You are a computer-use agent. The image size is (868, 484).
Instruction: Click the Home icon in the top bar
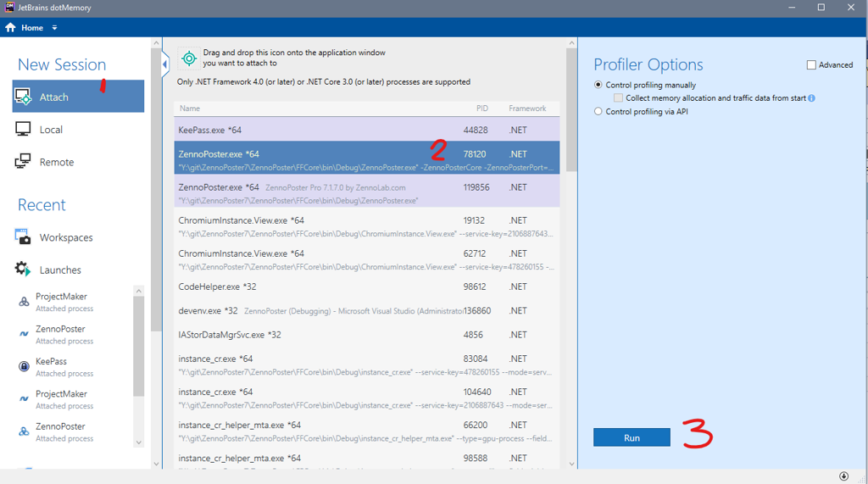(x=10, y=27)
